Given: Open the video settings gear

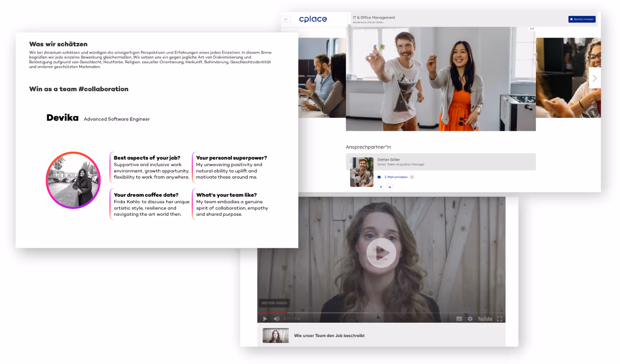Looking at the screenshot, I should (470, 319).
